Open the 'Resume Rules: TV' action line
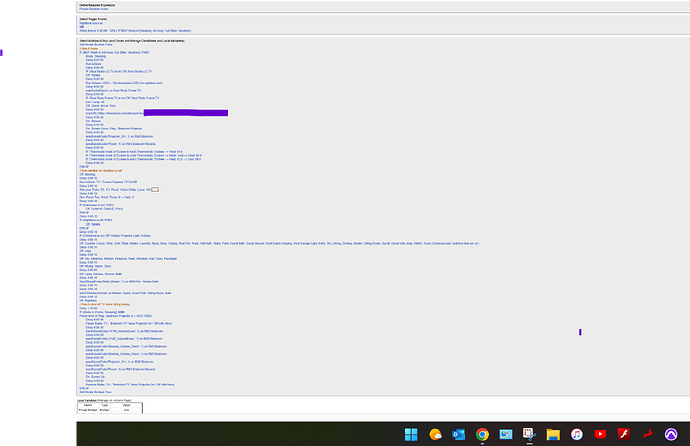The width and height of the screenshot is (690, 446). pyautogui.click(x=130, y=384)
